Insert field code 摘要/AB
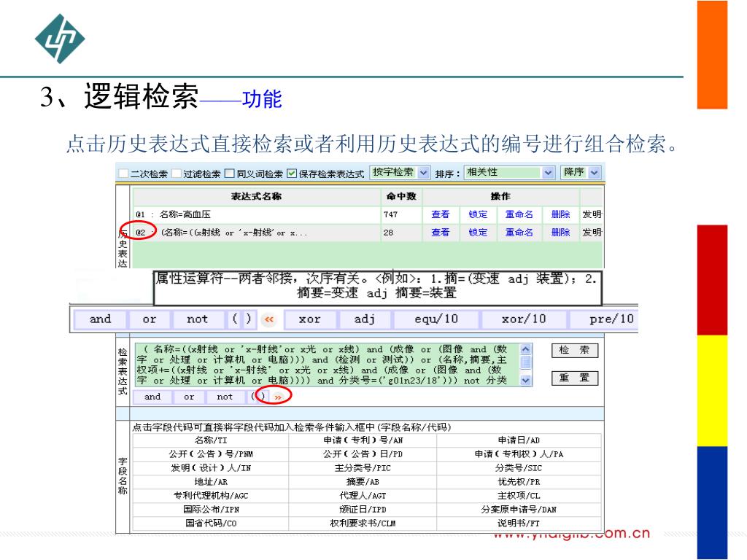747x560 pixels. tap(363, 482)
